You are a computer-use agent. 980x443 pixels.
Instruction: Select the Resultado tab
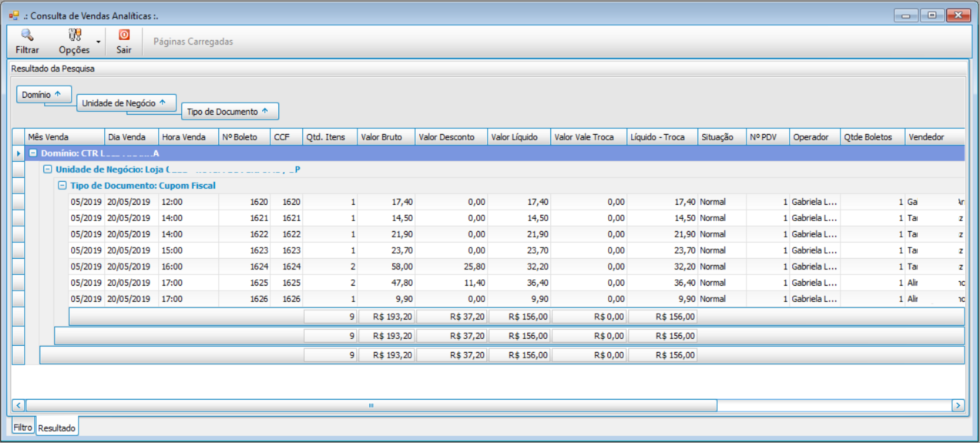57,427
